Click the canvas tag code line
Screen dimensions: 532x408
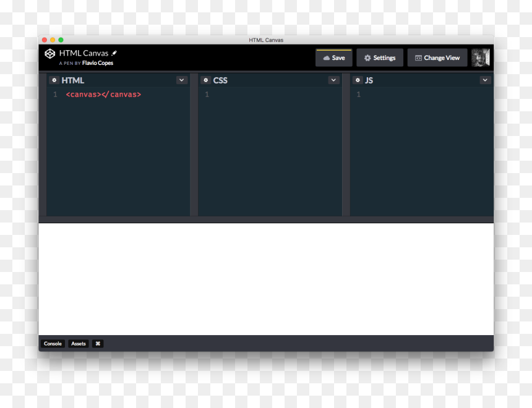coord(103,95)
